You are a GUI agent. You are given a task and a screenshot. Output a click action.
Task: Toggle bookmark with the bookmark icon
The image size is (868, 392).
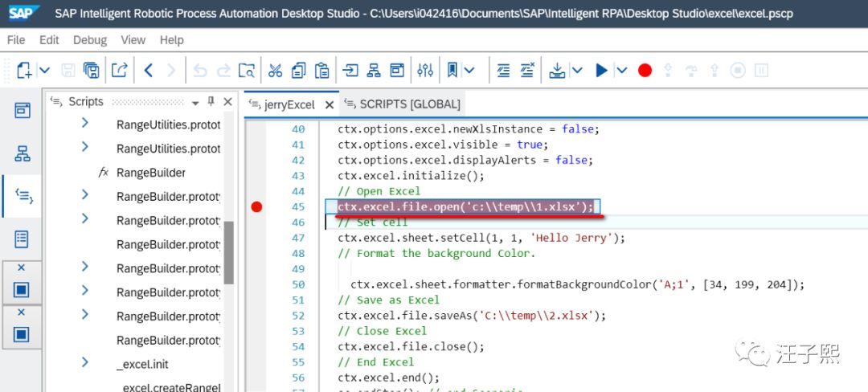click(452, 70)
